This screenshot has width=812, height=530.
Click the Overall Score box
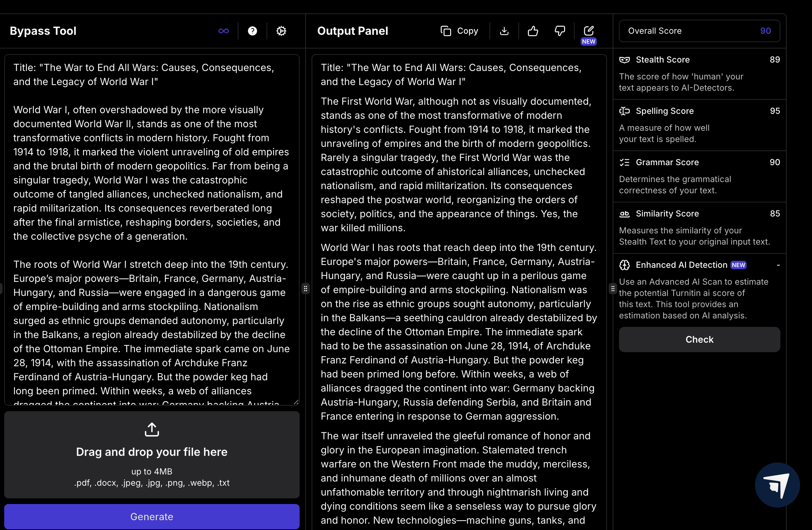click(699, 31)
